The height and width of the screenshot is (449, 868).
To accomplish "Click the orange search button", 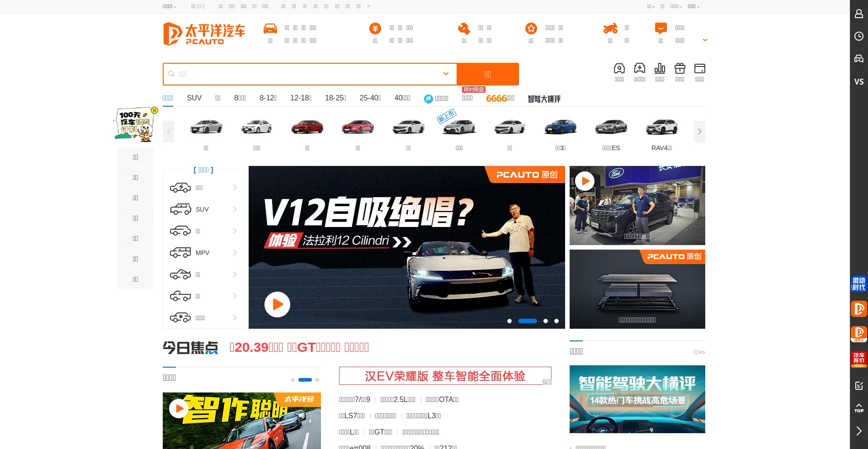I will pos(488,74).
